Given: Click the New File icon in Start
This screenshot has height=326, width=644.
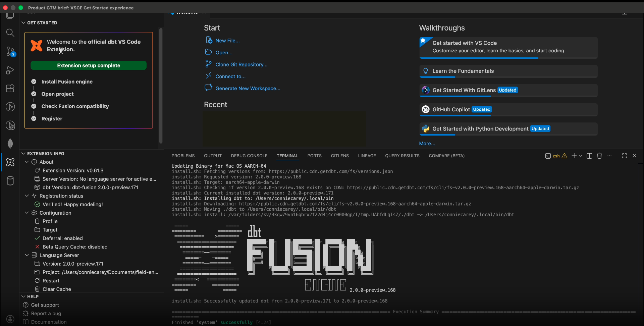Looking at the screenshot, I should pyautogui.click(x=209, y=40).
